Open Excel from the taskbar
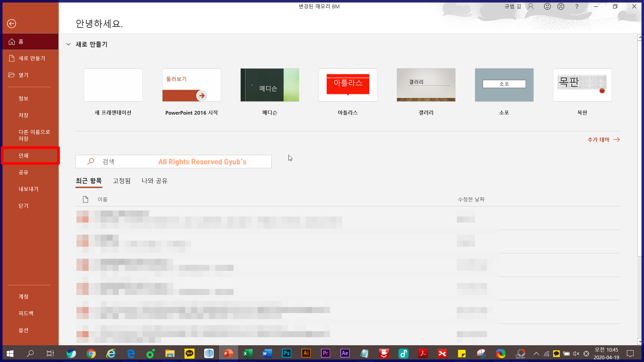This screenshot has height=362, width=644. (x=248, y=353)
